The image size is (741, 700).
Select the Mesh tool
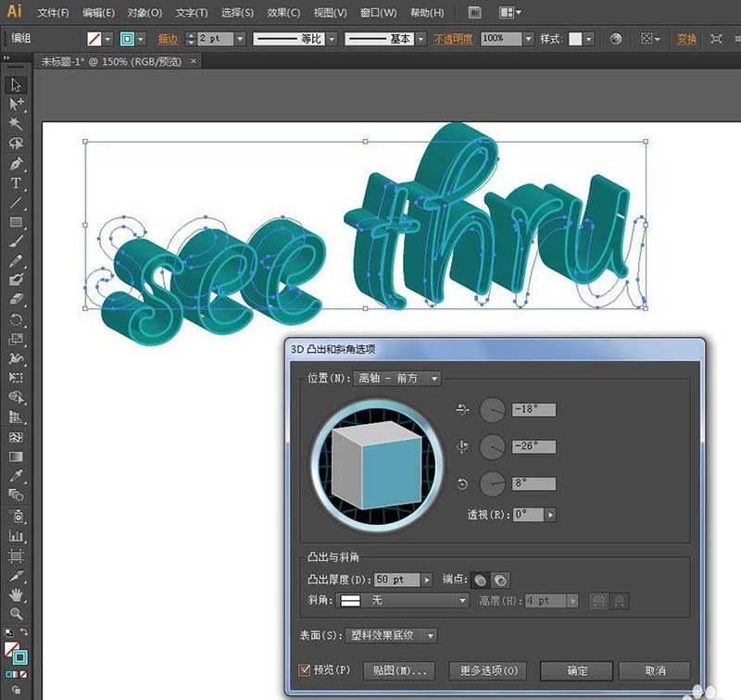click(16, 437)
